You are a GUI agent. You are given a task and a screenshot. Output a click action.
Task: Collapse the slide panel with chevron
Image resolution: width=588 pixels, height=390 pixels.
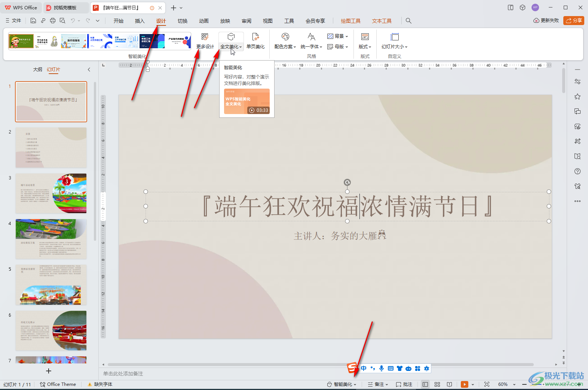pyautogui.click(x=89, y=70)
